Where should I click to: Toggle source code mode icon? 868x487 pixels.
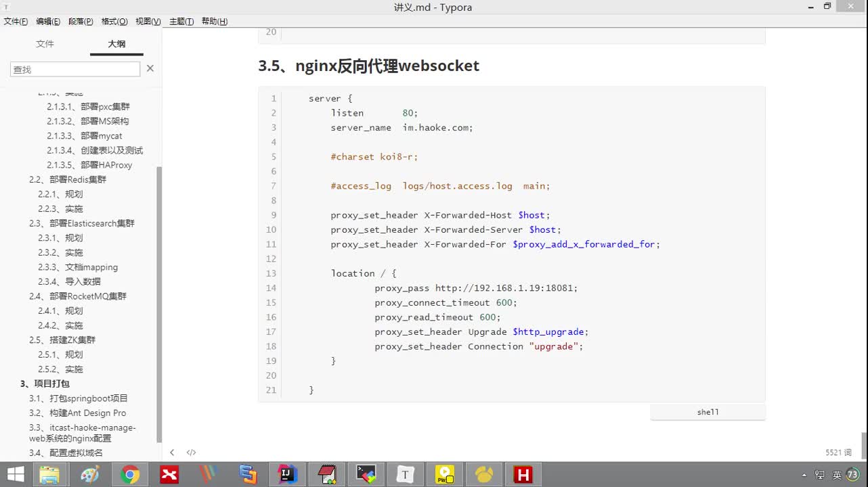coord(192,453)
